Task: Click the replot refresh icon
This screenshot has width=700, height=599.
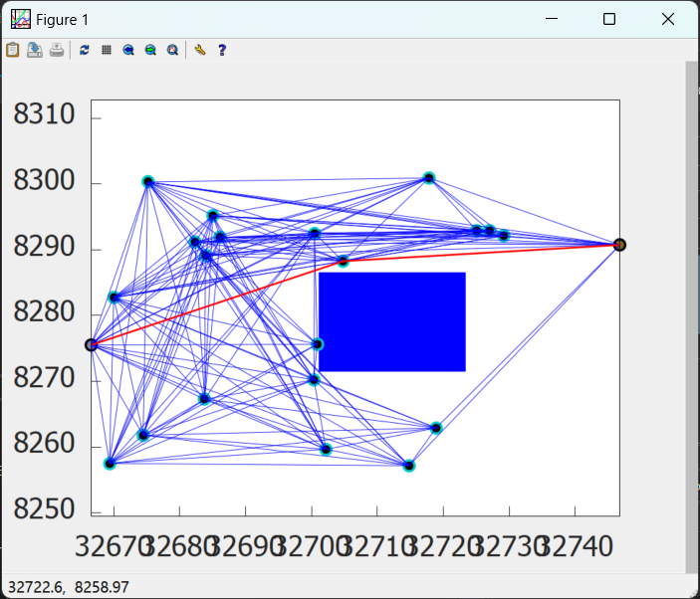Action: [85, 50]
